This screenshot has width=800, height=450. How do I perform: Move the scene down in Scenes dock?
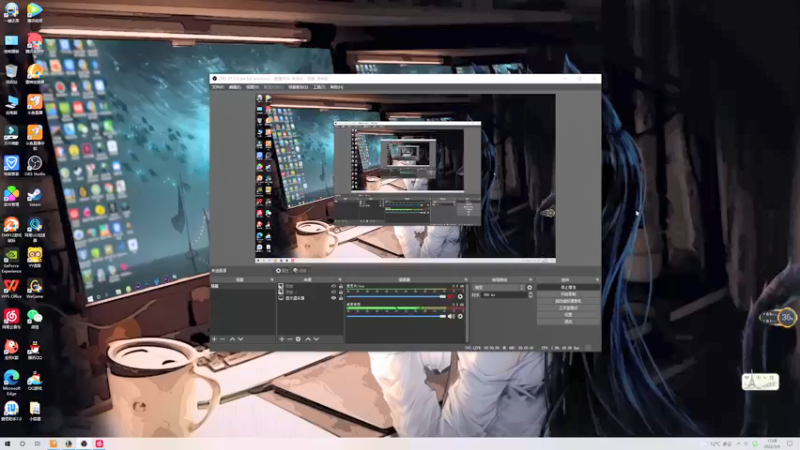[240, 339]
